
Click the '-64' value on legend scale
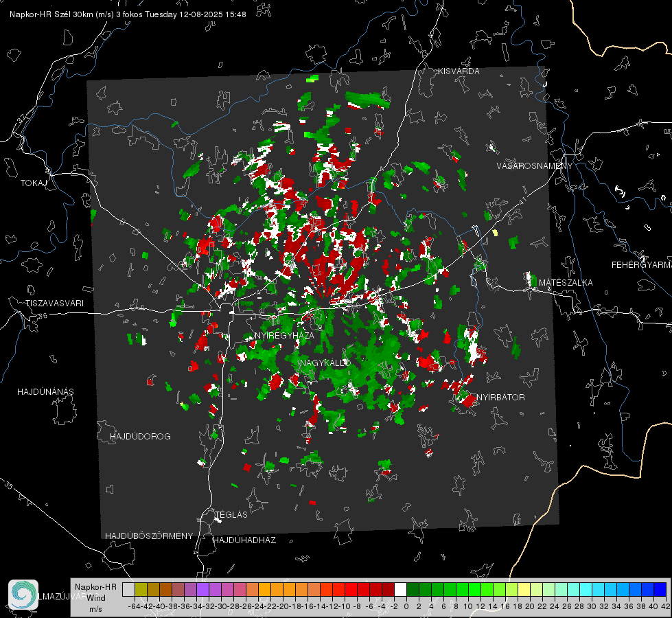[x=135, y=606]
